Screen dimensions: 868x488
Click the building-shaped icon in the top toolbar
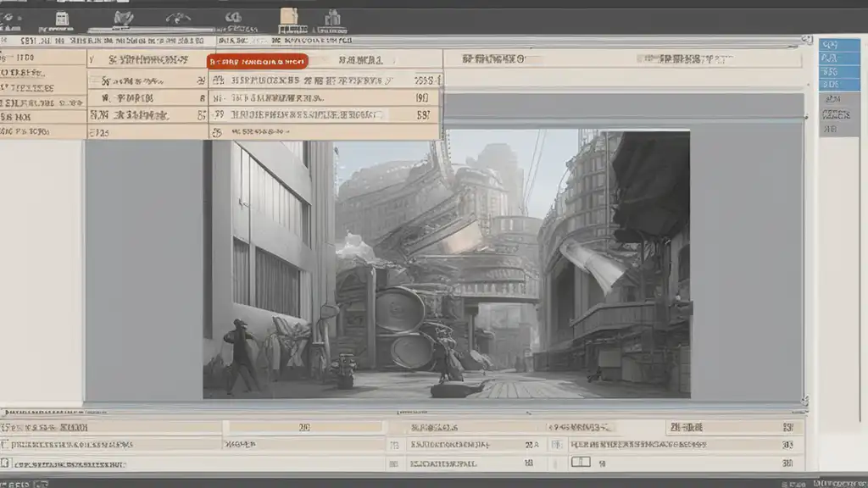(x=332, y=18)
